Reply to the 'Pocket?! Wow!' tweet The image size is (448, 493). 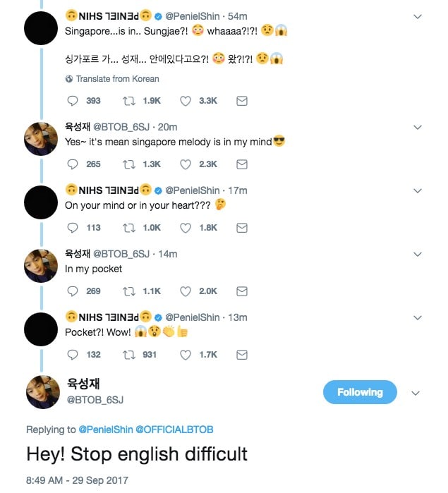pyautogui.click(x=73, y=355)
